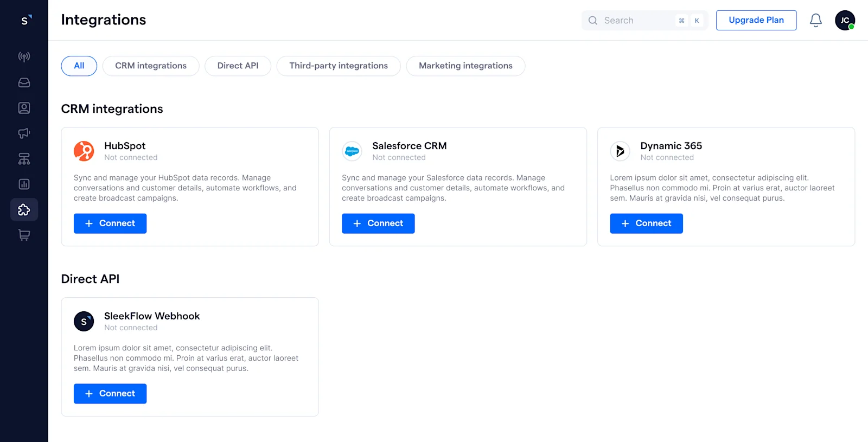Connect the Salesforce CRM integration
This screenshot has width=868, height=442.
point(378,223)
